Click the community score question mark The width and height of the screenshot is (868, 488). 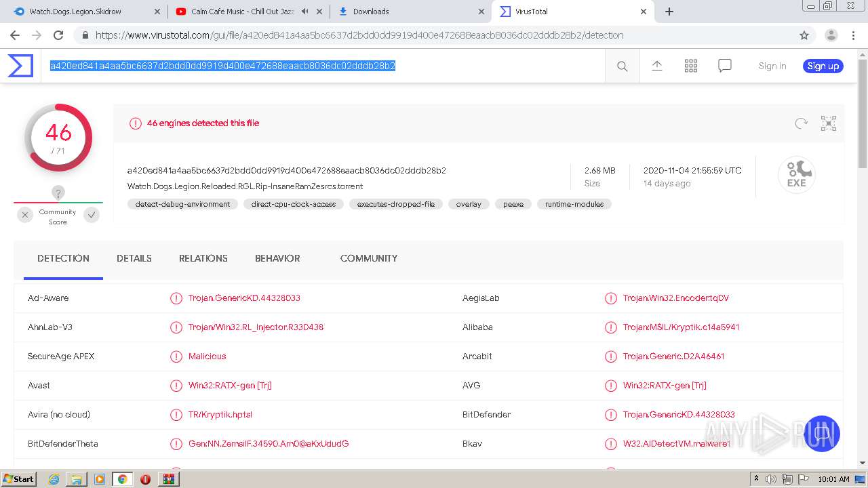click(58, 193)
